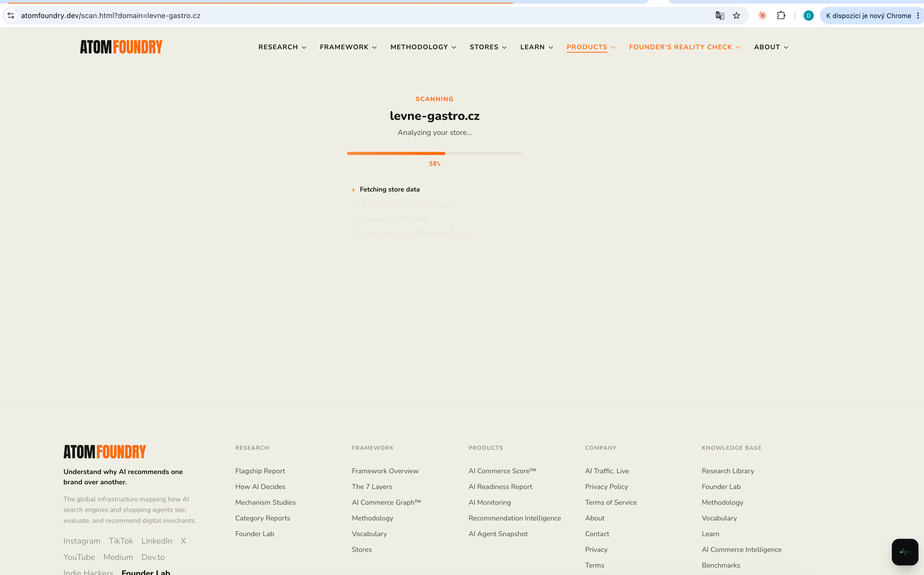The width and height of the screenshot is (924, 575).
Task: Open the AI Traffic, Live link
Action: [607, 471]
